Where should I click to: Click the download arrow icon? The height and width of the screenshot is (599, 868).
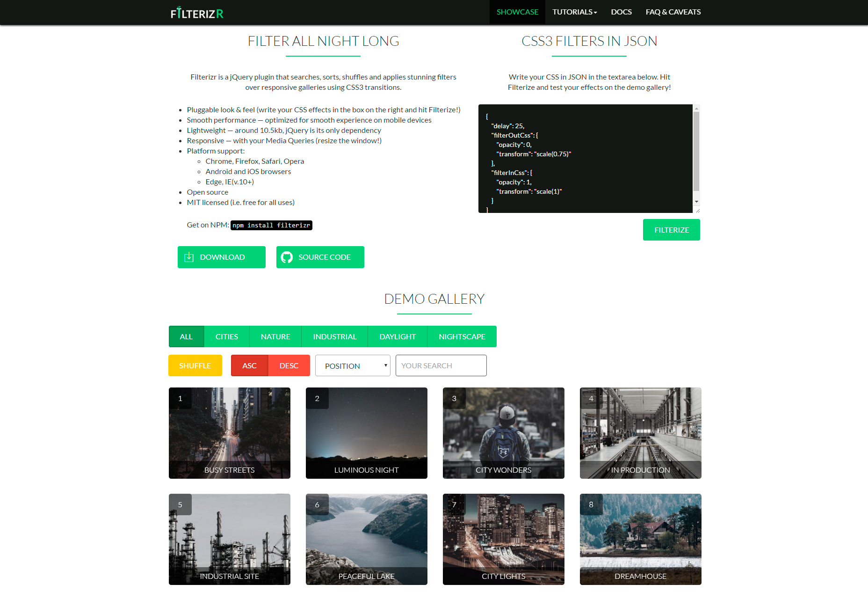189,257
